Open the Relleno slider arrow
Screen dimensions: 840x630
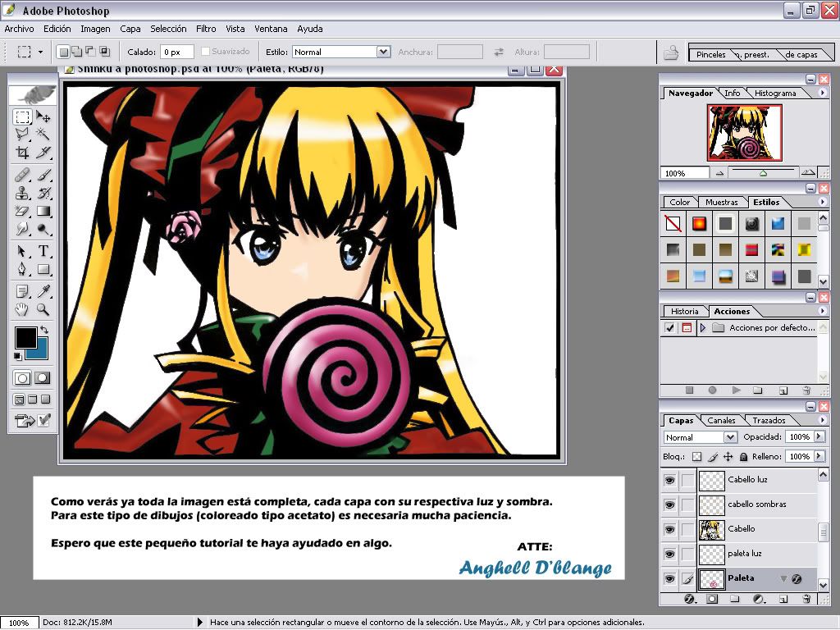819,456
